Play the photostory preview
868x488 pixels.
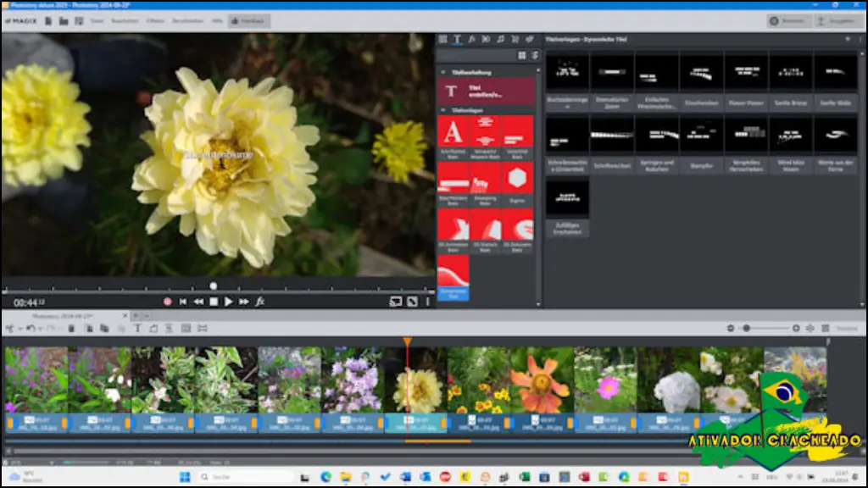coord(229,302)
